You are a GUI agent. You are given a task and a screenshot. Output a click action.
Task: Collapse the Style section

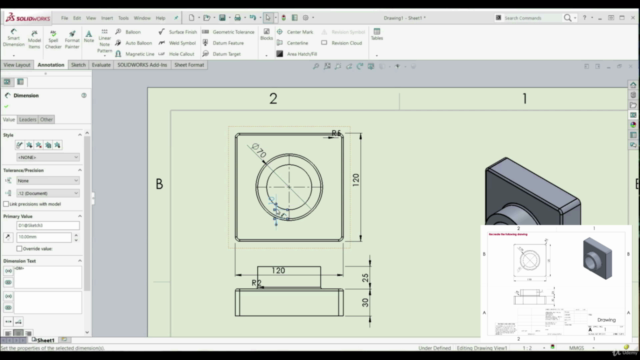(80, 135)
